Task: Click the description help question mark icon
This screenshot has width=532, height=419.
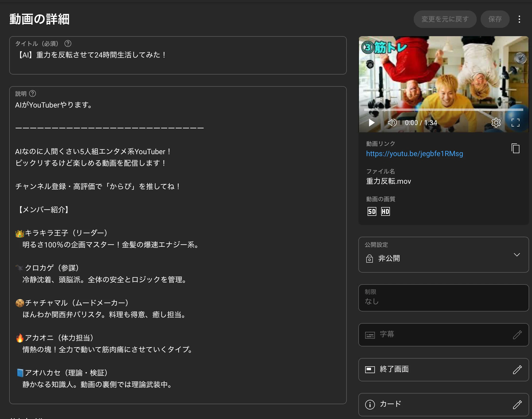Action: point(32,93)
